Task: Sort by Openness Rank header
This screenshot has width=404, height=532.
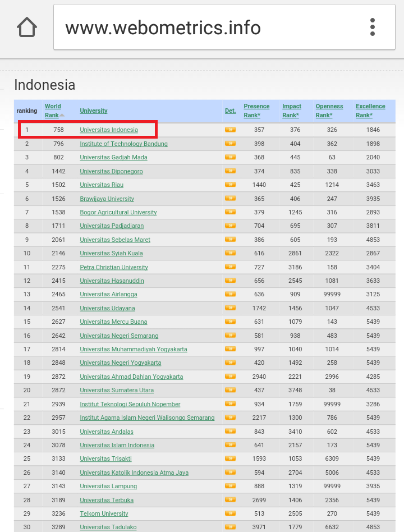Action: (x=329, y=111)
